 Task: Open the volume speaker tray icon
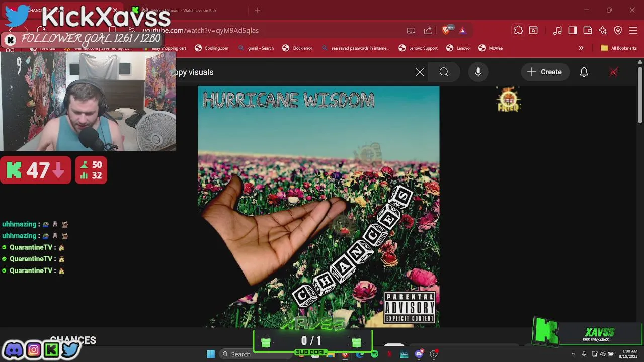(x=603, y=354)
